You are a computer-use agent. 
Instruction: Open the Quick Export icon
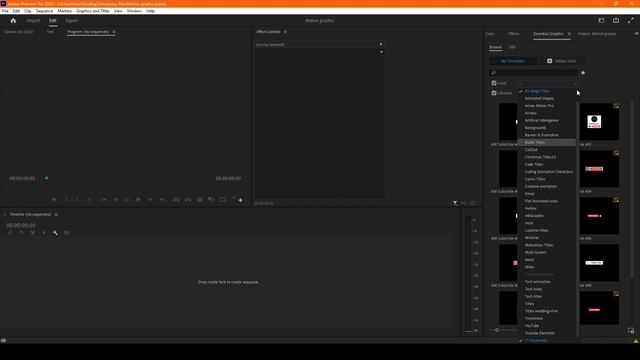(x=616, y=20)
